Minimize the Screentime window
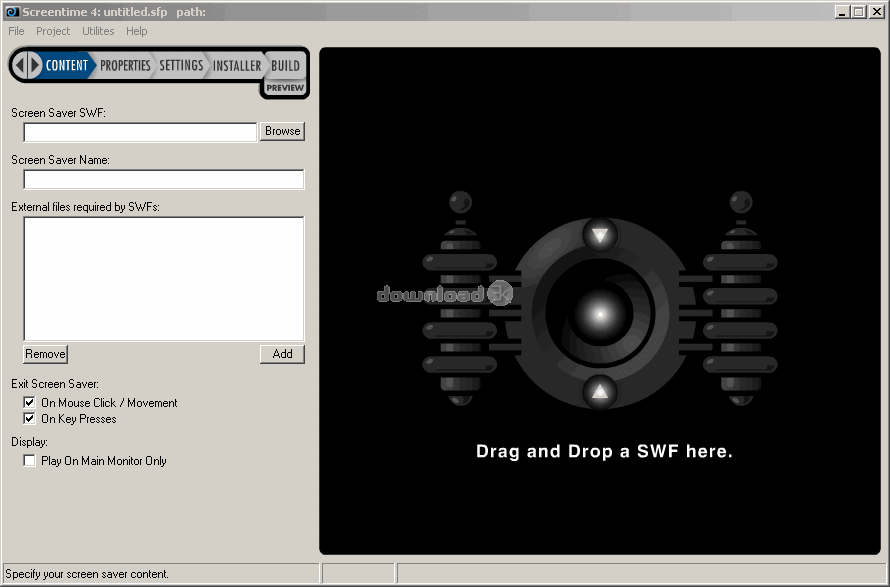Screen dimensions: 890x587 pos(843,11)
